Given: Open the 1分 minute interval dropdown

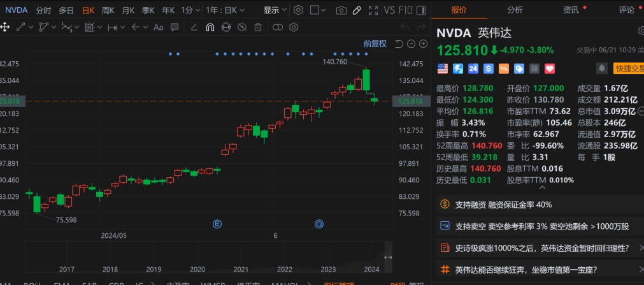Looking at the screenshot, I should tap(190, 10).
